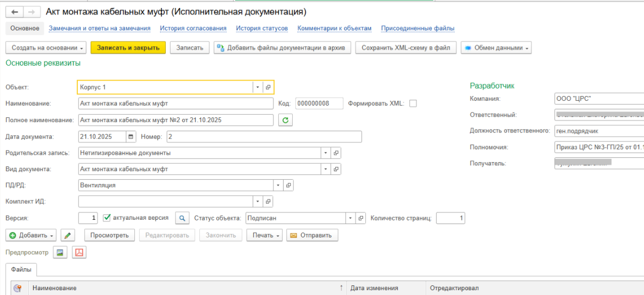The height and width of the screenshot is (295, 644).
Task: Toggle the актуальная версия checkbox
Action: click(107, 218)
